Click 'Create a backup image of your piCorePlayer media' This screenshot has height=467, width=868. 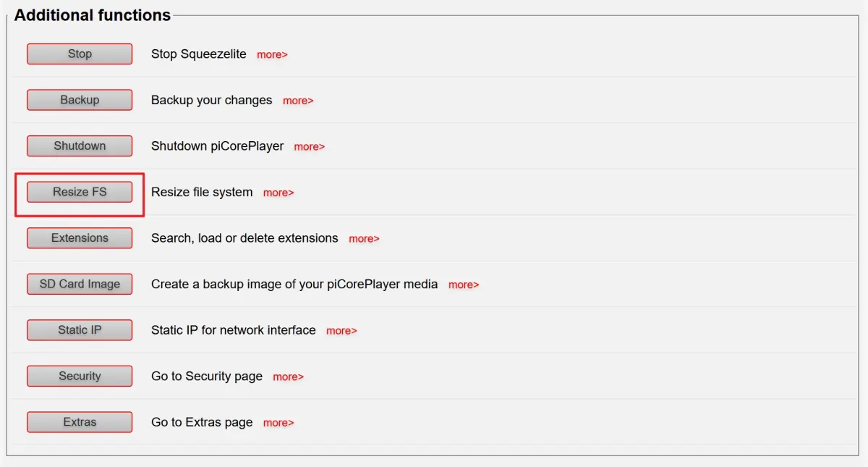point(294,284)
